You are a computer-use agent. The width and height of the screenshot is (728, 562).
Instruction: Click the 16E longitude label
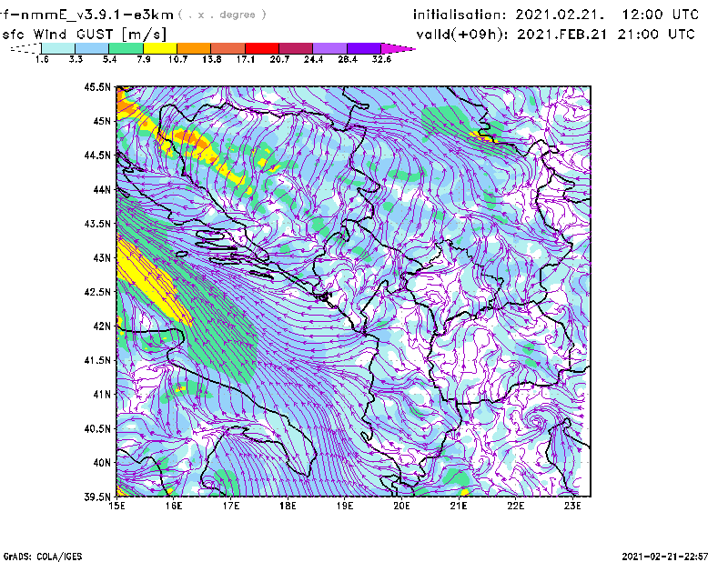point(174,506)
